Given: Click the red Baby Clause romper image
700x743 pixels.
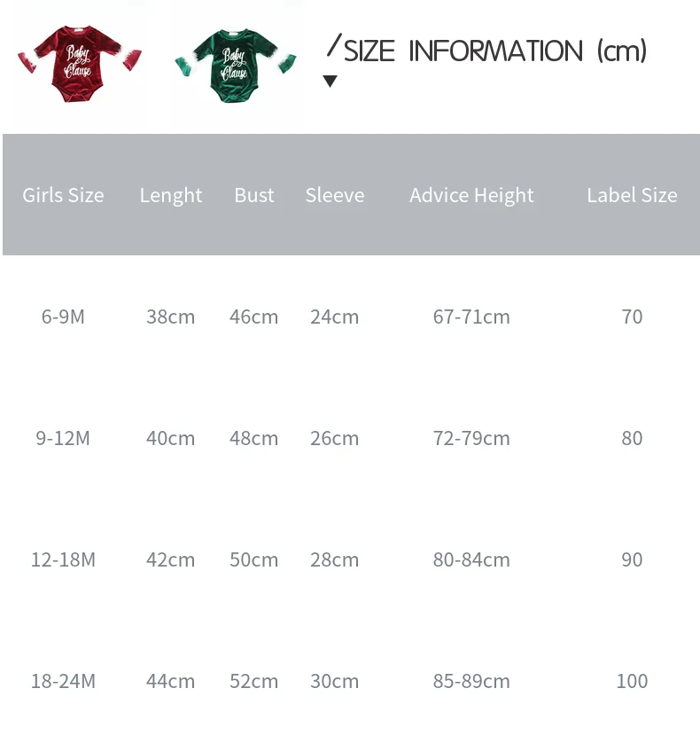Looking at the screenshot, I should (80, 64).
